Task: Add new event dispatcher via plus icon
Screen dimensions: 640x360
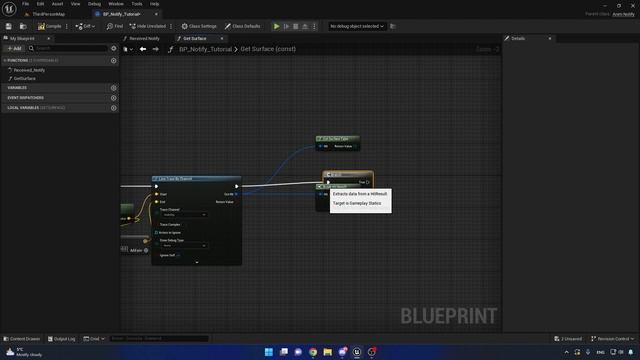Action: click(113, 98)
